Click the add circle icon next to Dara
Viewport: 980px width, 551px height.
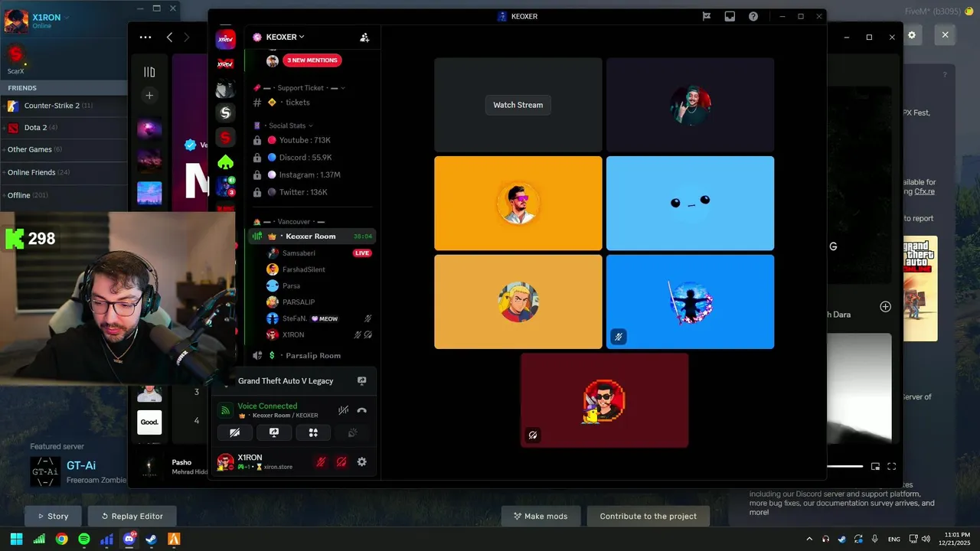pyautogui.click(x=886, y=307)
